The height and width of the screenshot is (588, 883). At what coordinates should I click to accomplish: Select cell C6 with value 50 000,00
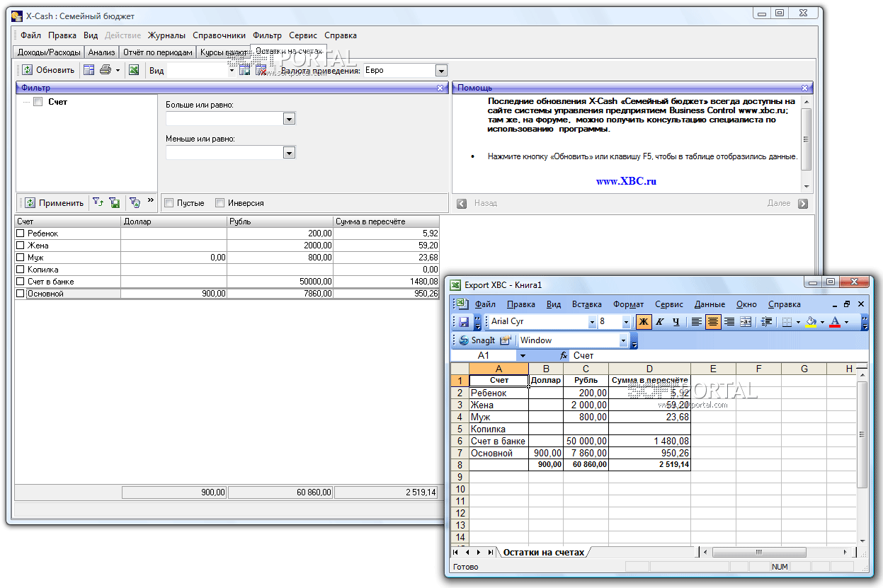pos(586,441)
